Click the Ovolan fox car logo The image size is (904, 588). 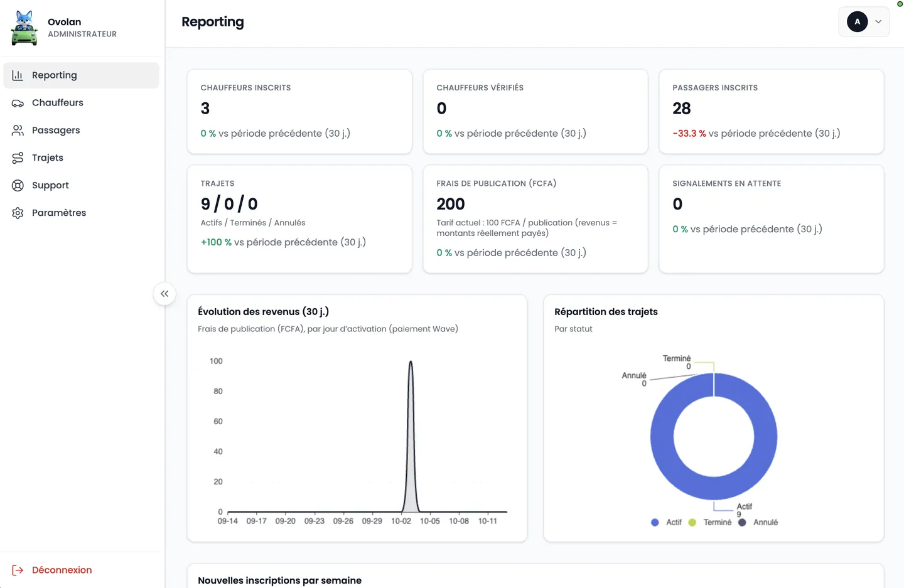point(24,28)
